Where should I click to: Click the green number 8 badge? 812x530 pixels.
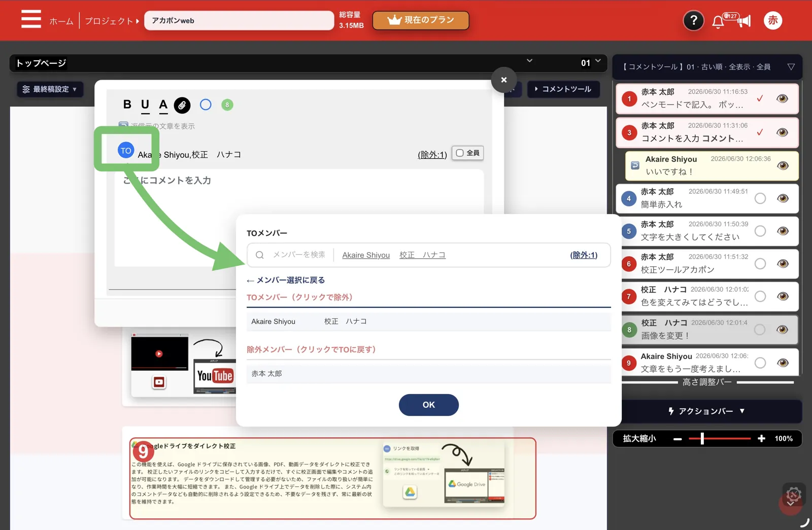227,105
